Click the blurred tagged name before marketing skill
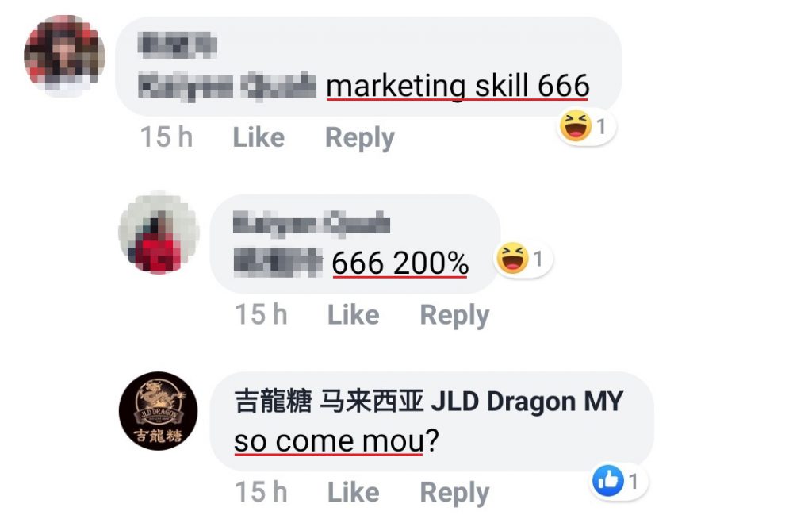This screenshot has height=519, width=812. coord(227,86)
